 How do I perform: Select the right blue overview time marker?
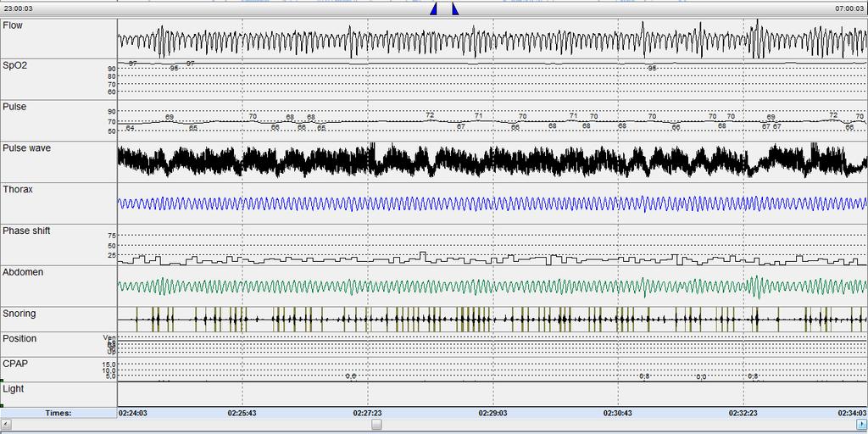[x=455, y=8]
